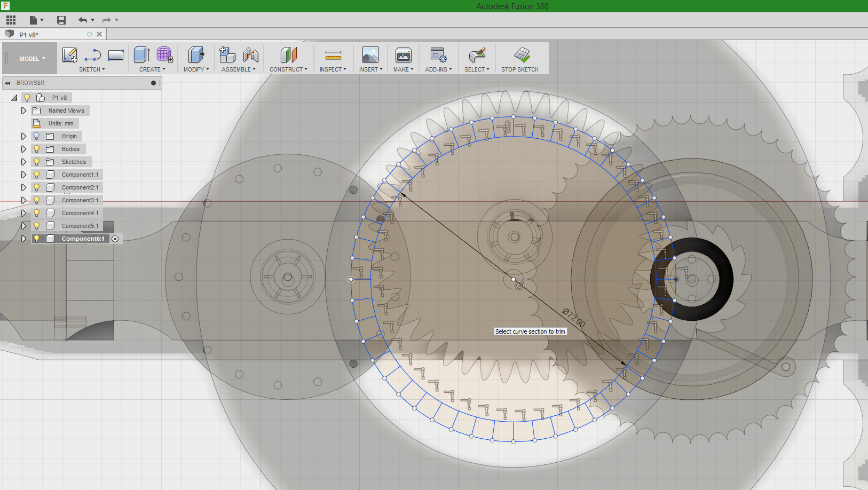Screen dimensions: 868x490
Task: Open the data panel grid icon
Action: point(11,20)
